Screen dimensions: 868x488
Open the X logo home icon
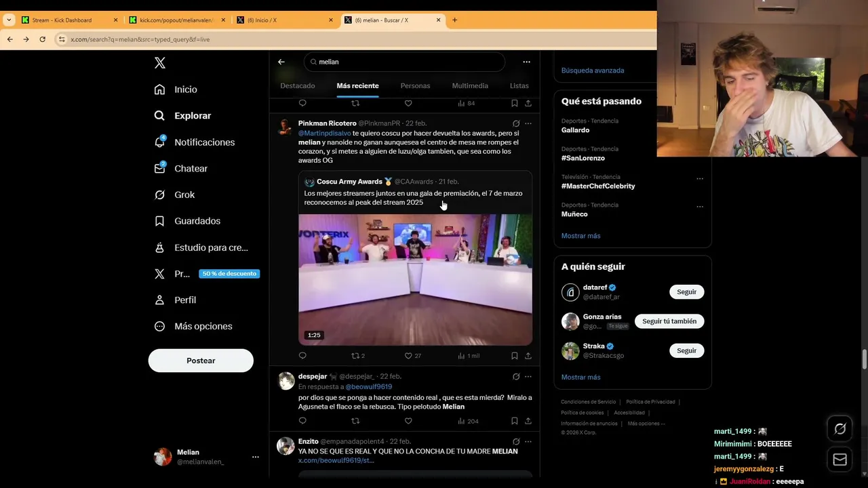coord(159,63)
